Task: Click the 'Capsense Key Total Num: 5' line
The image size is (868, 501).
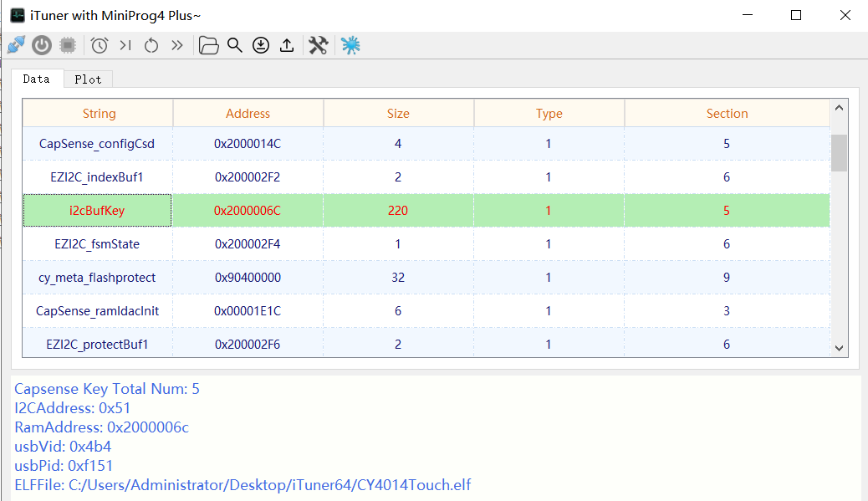Action: click(x=107, y=389)
